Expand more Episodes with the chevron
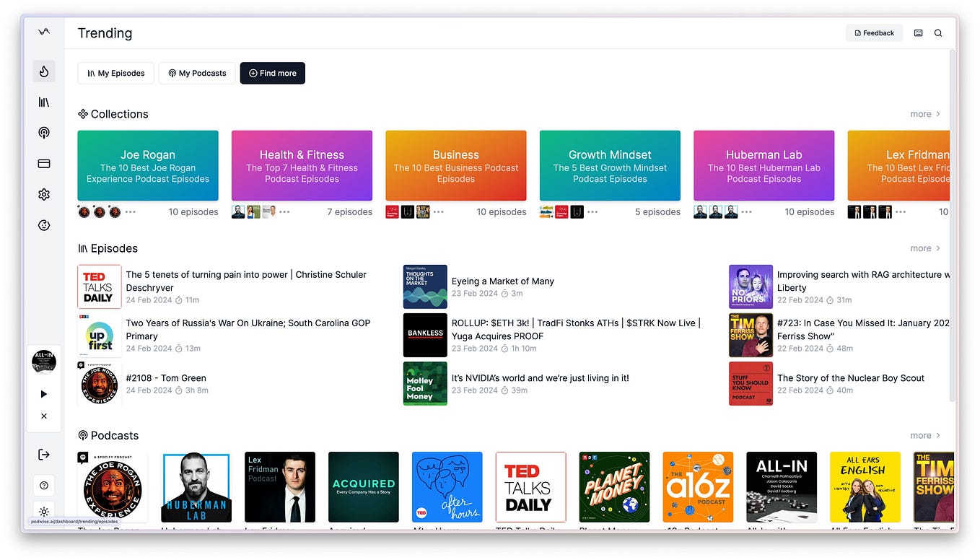This screenshot has height=560, width=980. point(924,248)
